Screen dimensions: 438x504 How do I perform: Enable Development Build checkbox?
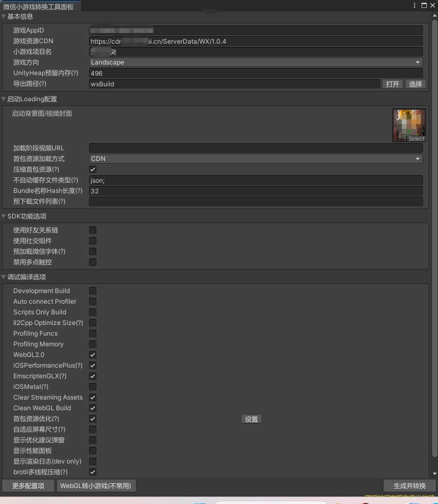(92, 291)
